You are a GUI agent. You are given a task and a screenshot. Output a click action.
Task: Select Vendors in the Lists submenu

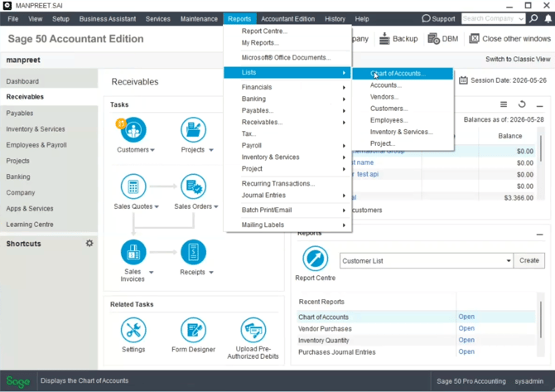click(403, 97)
